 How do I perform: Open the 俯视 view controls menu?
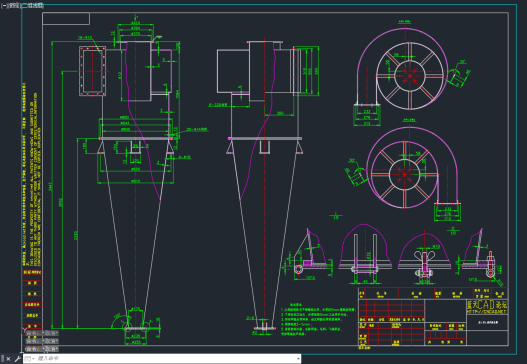click(x=15, y=6)
